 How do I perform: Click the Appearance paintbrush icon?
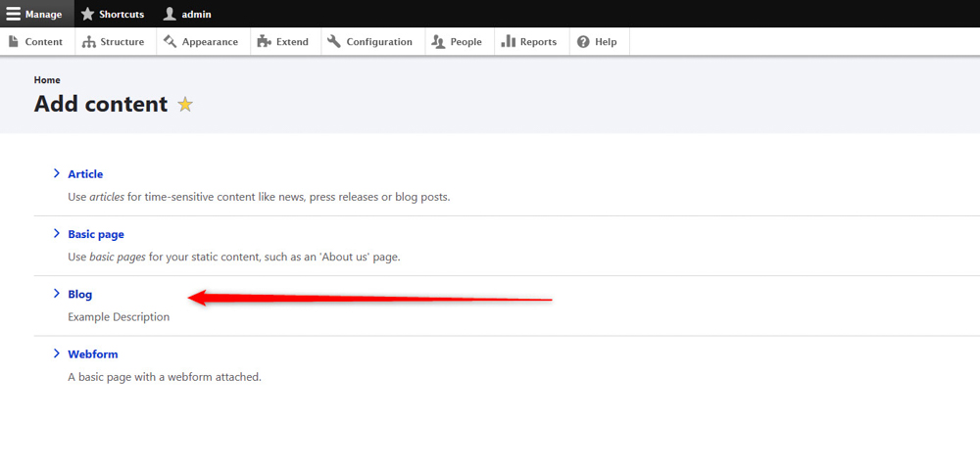(x=170, y=42)
